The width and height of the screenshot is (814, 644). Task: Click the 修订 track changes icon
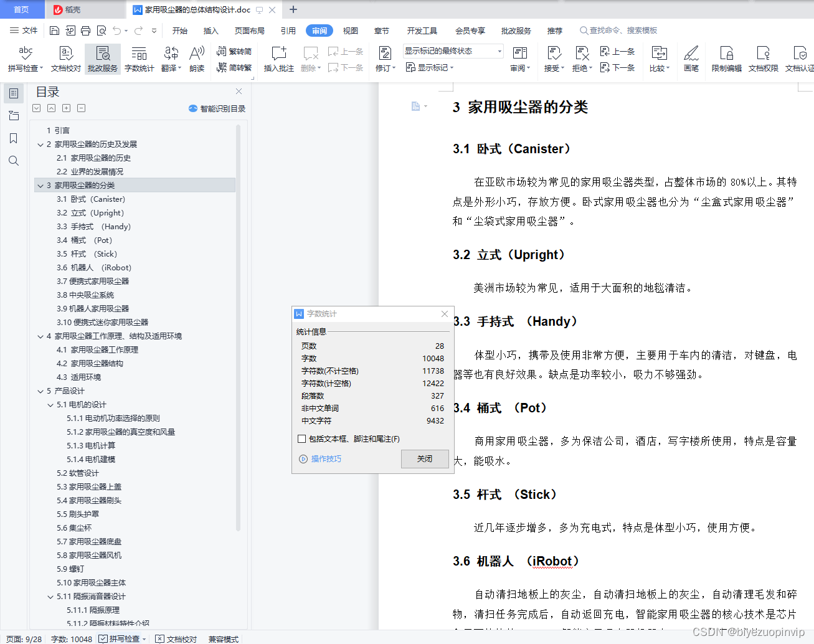click(x=385, y=59)
